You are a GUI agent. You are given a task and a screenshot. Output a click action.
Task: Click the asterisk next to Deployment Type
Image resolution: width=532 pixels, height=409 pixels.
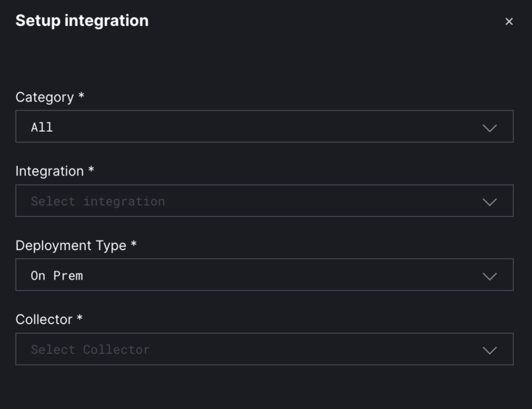click(134, 245)
